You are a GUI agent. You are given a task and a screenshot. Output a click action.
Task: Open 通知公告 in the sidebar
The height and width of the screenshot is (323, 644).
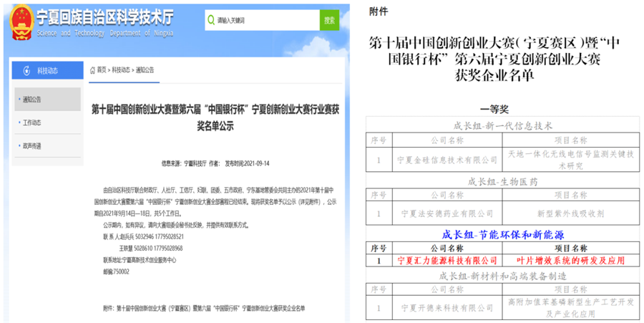(x=48, y=99)
